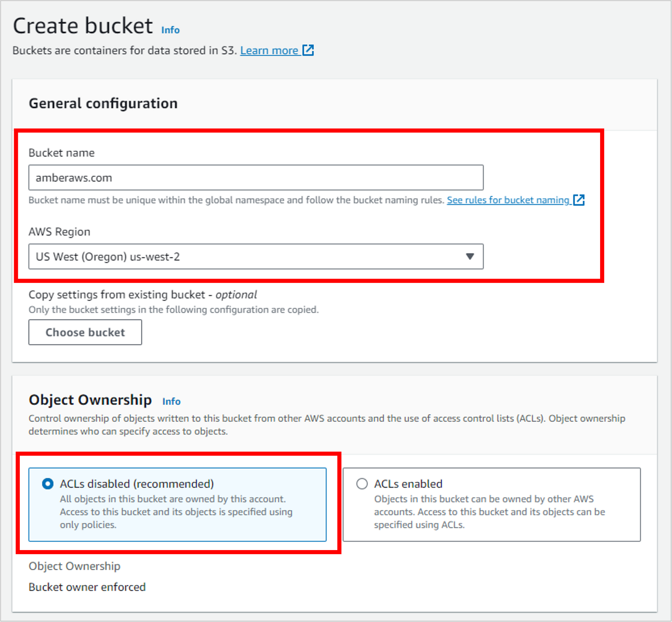The height and width of the screenshot is (622, 672).
Task: Click the external link icon after Learn more
Action: pos(308,50)
